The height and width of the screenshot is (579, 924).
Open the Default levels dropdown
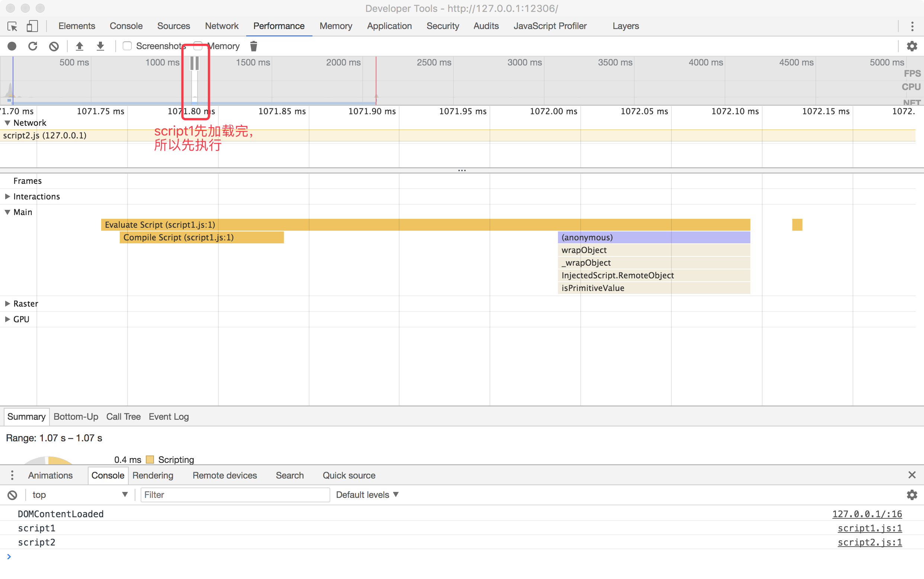[x=367, y=495]
